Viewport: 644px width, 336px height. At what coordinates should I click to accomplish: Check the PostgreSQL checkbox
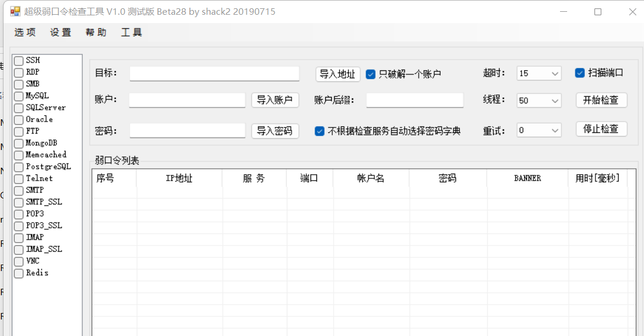(x=18, y=167)
